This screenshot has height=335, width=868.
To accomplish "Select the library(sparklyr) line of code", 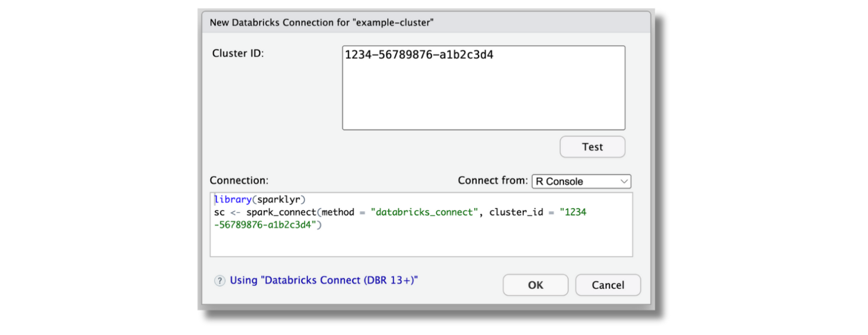I will click(x=260, y=199).
